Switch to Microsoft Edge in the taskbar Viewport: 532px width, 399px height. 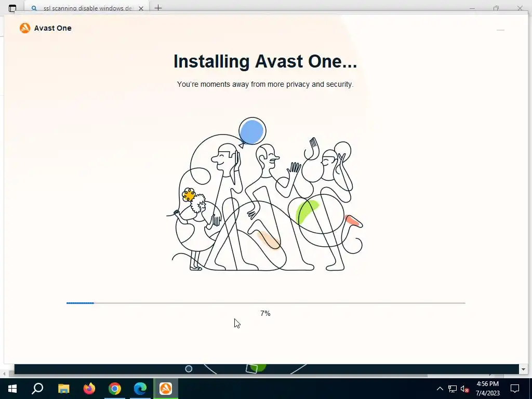pos(140,389)
